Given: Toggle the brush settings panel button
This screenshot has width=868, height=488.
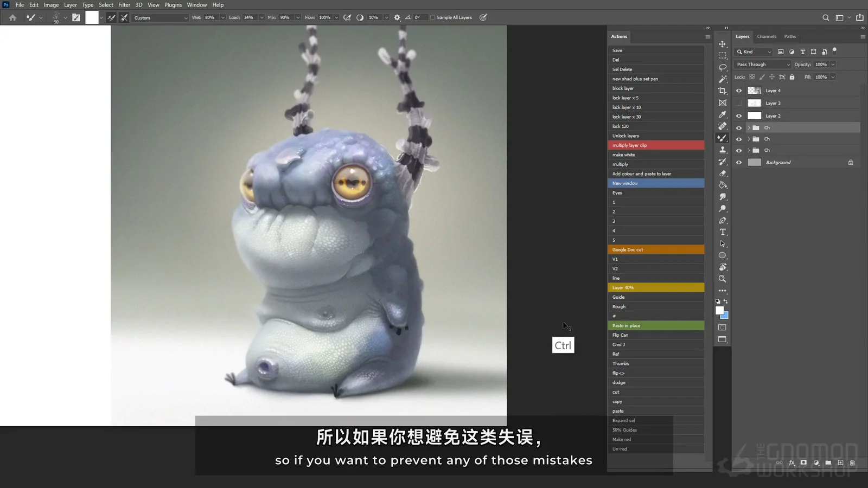Looking at the screenshot, I should pyautogui.click(x=76, y=17).
